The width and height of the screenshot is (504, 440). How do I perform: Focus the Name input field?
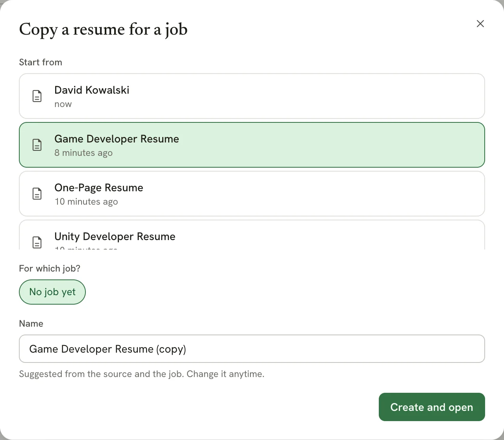(x=252, y=349)
